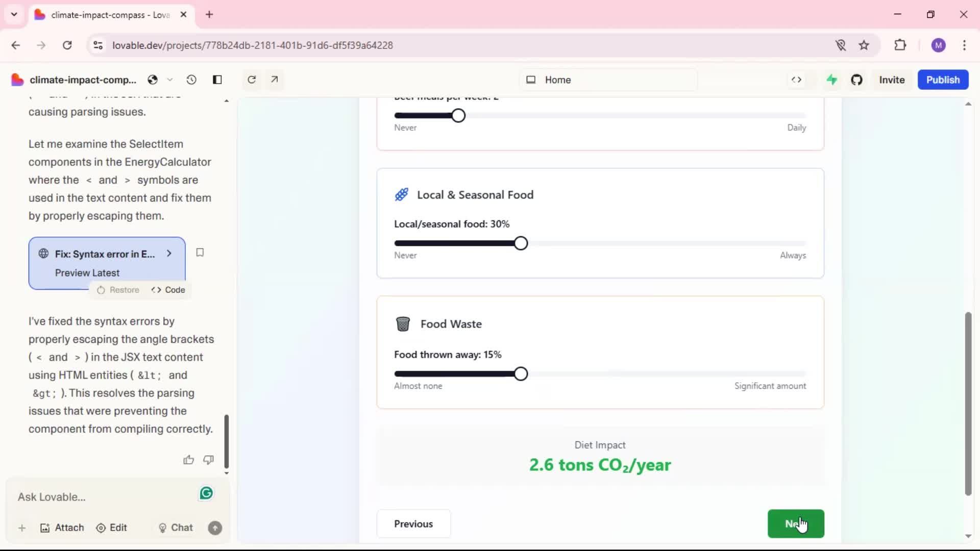Restore this version of the project

118,290
